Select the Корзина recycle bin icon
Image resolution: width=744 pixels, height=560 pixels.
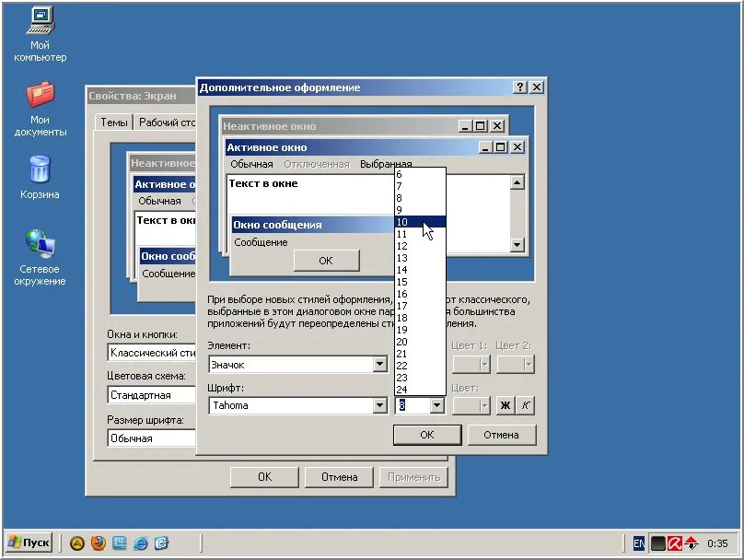(x=40, y=177)
